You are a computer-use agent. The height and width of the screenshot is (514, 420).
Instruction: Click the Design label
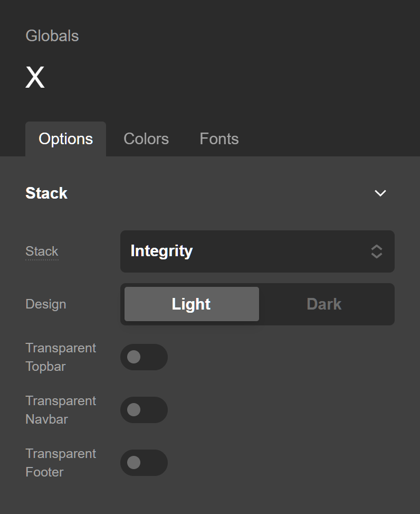46,304
